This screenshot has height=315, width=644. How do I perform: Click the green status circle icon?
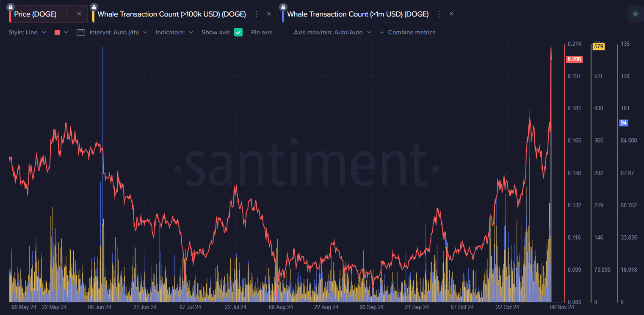pyautogui.click(x=635, y=14)
